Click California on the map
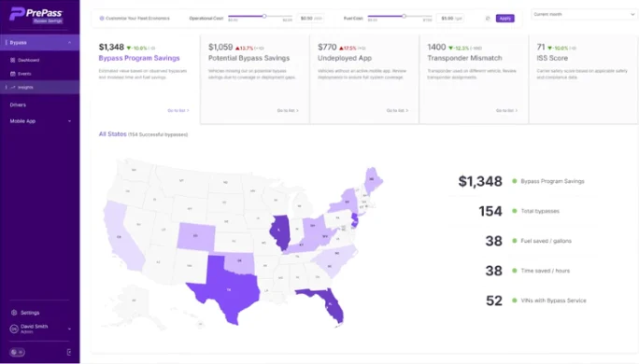This screenshot has height=364, width=639. coord(121,236)
